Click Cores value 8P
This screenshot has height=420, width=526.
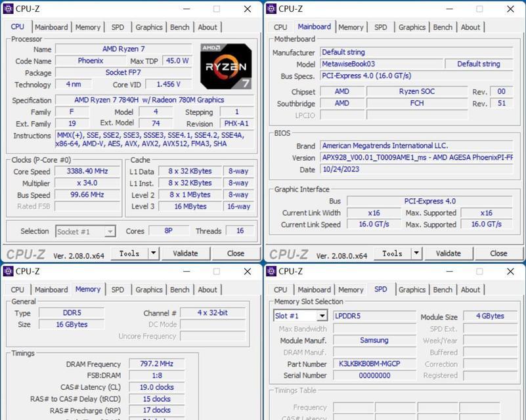tap(169, 230)
